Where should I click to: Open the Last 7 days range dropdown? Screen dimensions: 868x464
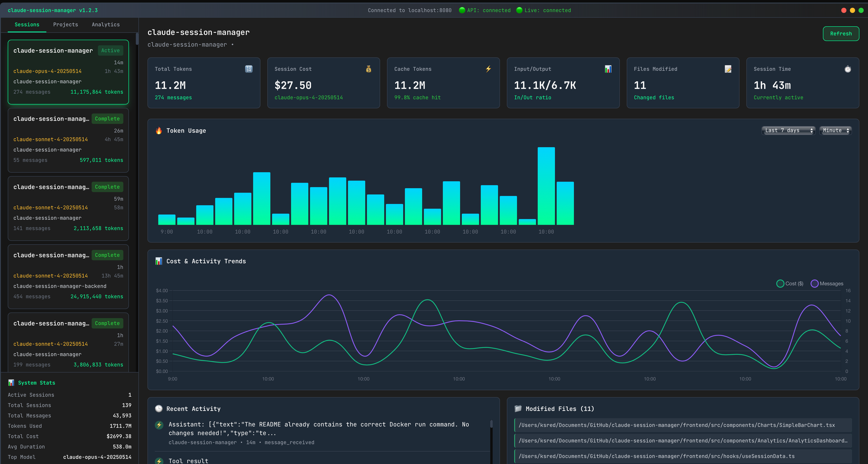pos(788,130)
